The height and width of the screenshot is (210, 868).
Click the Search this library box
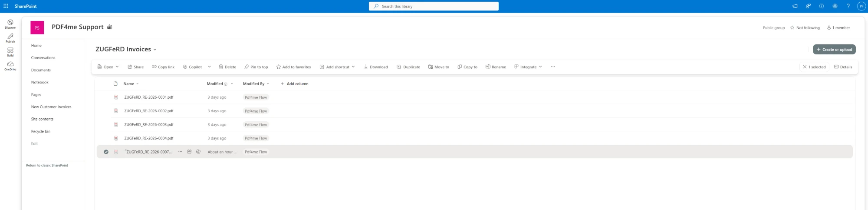click(434, 6)
